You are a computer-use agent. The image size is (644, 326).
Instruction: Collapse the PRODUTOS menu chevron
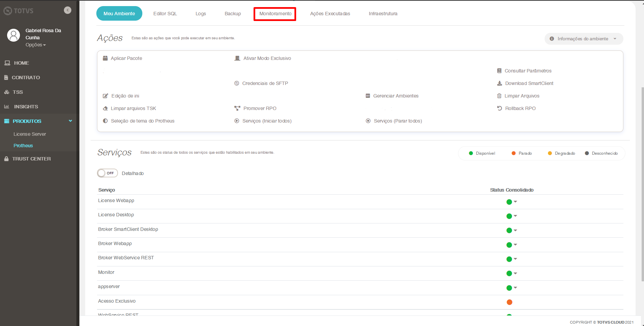(70, 121)
